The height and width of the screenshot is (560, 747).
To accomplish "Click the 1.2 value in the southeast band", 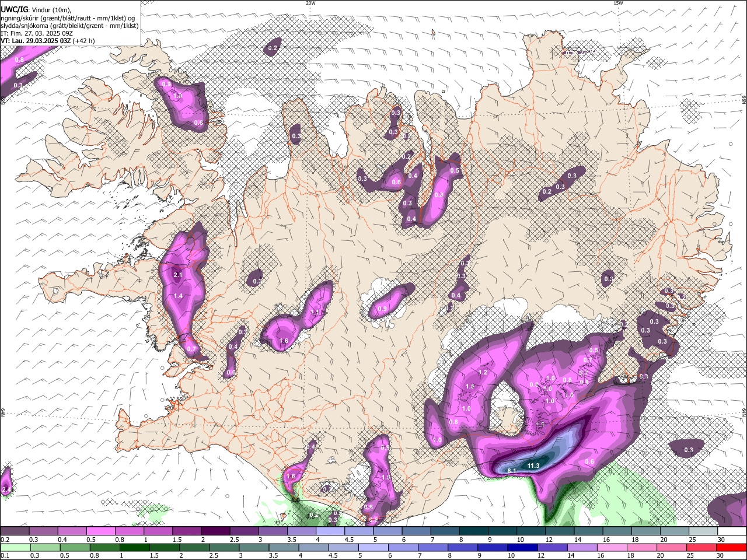I will [483, 372].
